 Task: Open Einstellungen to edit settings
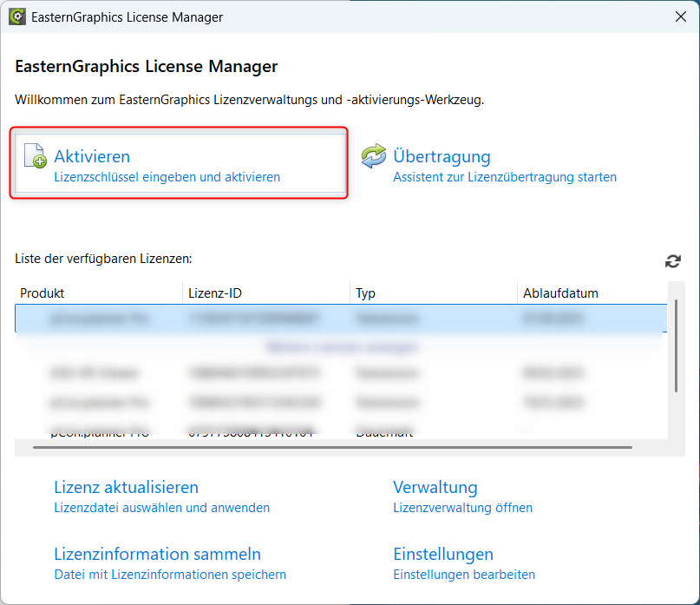[442, 555]
